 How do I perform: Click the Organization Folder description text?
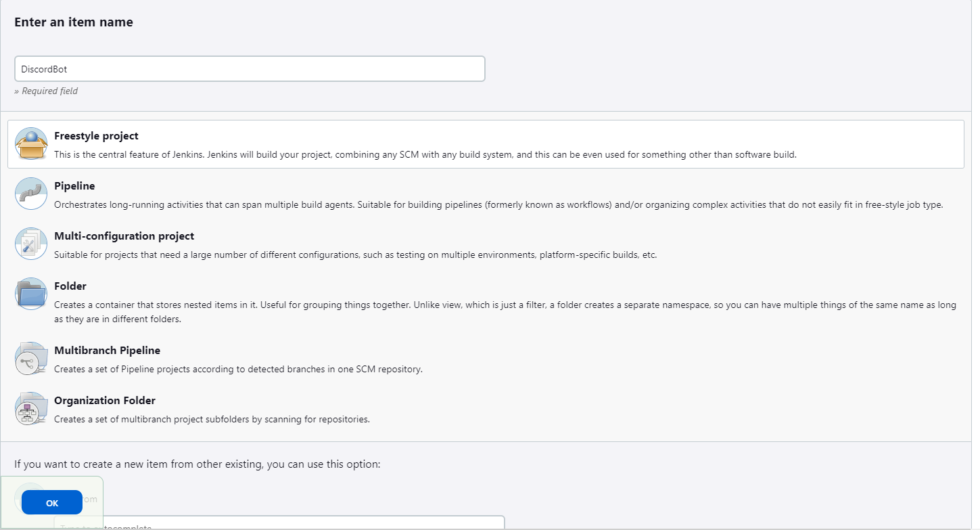[x=212, y=419]
